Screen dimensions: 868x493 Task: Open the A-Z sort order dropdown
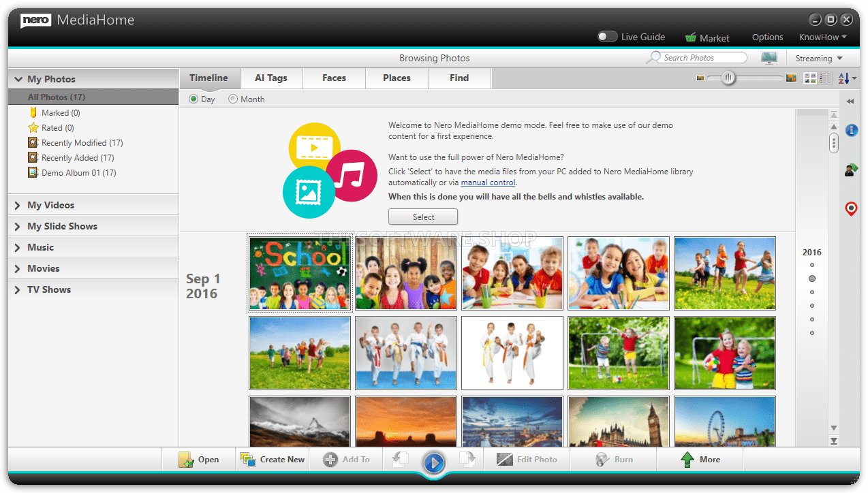coord(847,78)
